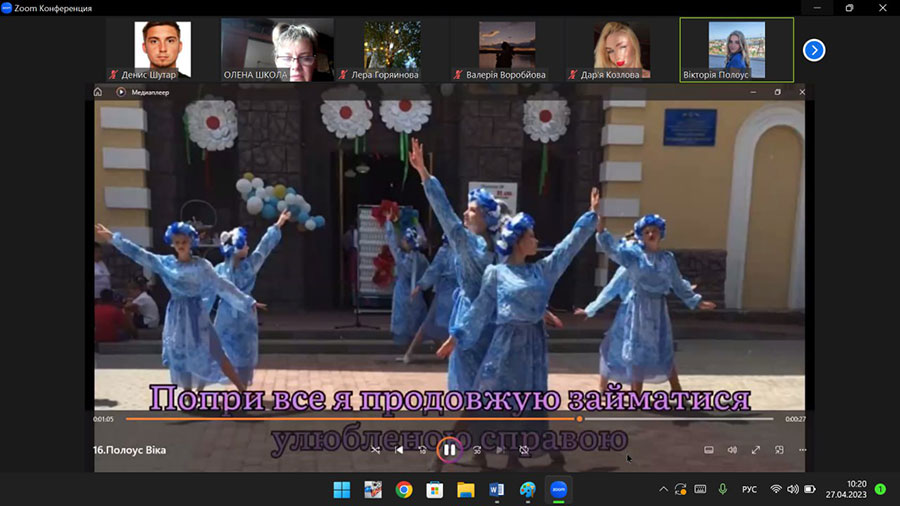Skip forward 30 seconds in video
This screenshot has height=506, width=900.
(477, 450)
